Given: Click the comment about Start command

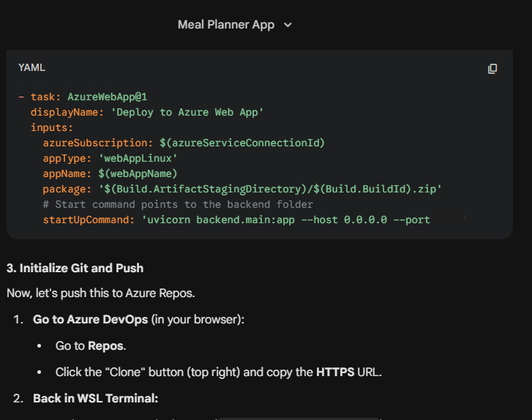Looking at the screenshot, I should pyautogui.click(x=178, y=205).
